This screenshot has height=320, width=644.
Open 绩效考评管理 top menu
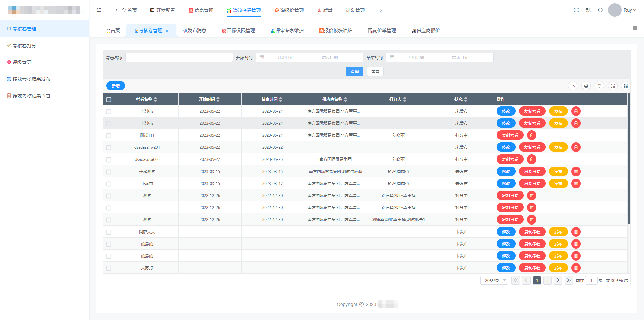pyautogui.click(x=244, y=10)
